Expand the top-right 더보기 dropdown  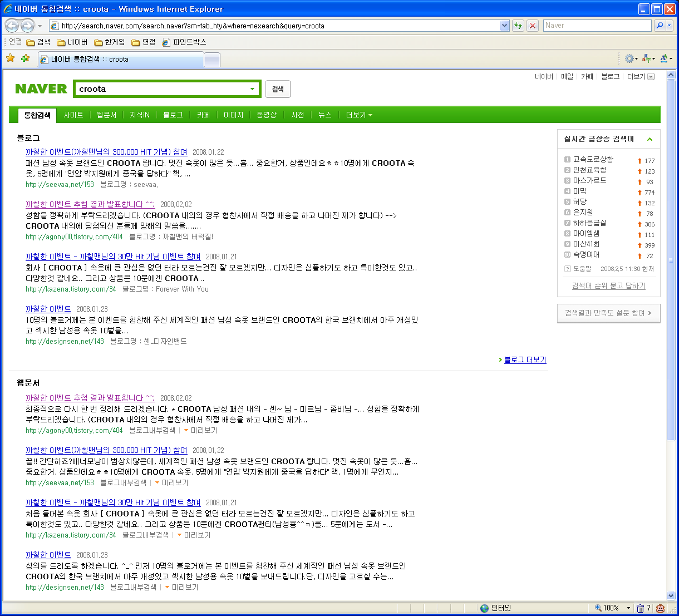(641, 77)
